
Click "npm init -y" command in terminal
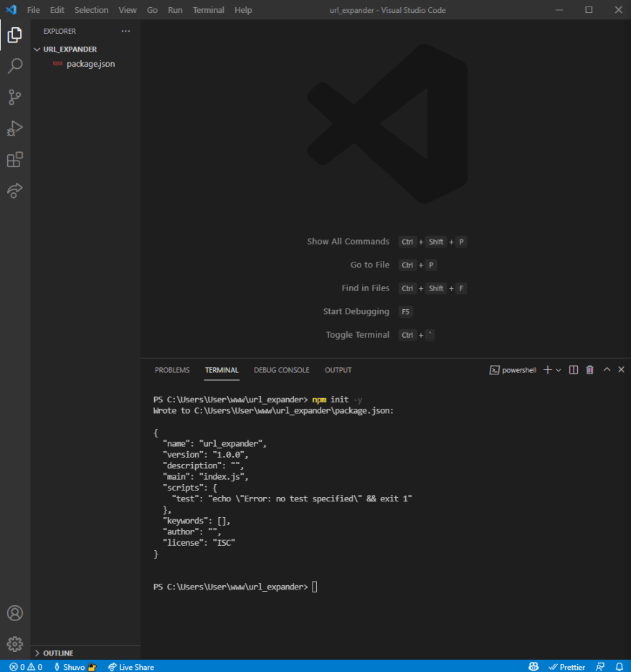click(337, 399)
